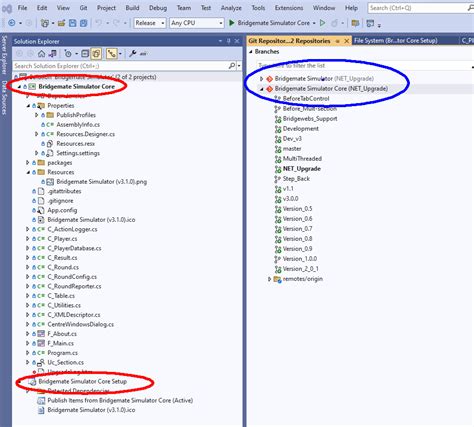Auto-hide Solution Explorer with pin icon
The height and width of the screenshot is (427, 474).
click(x=229, y=41)
